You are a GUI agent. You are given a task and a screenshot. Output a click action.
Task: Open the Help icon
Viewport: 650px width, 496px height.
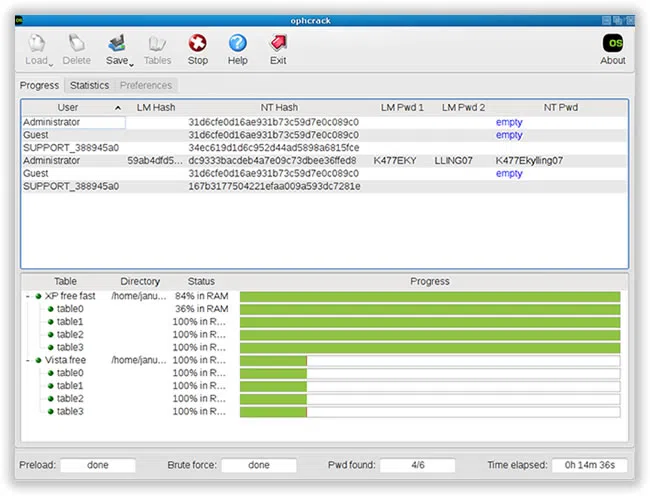[238, 44]
